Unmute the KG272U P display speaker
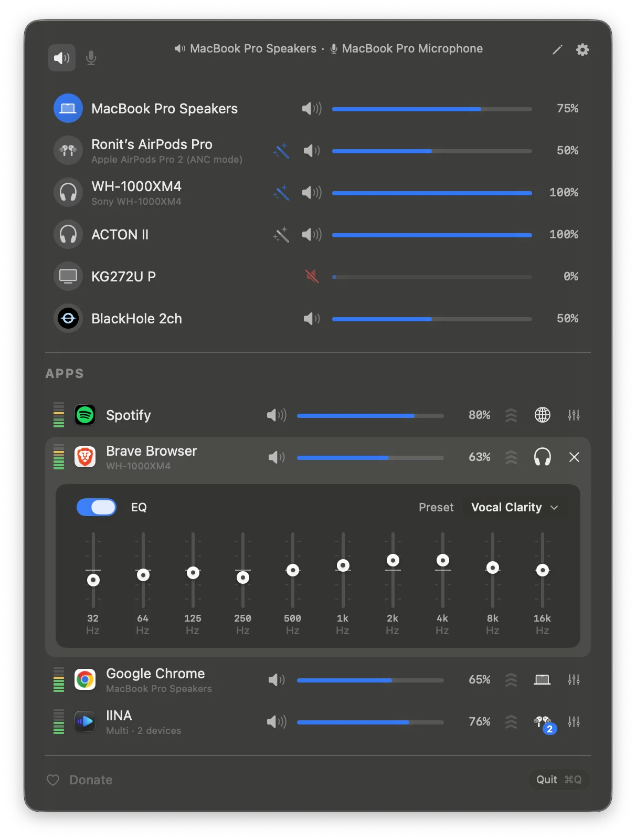This screenshot has width=636, height=840. (312, 276)
